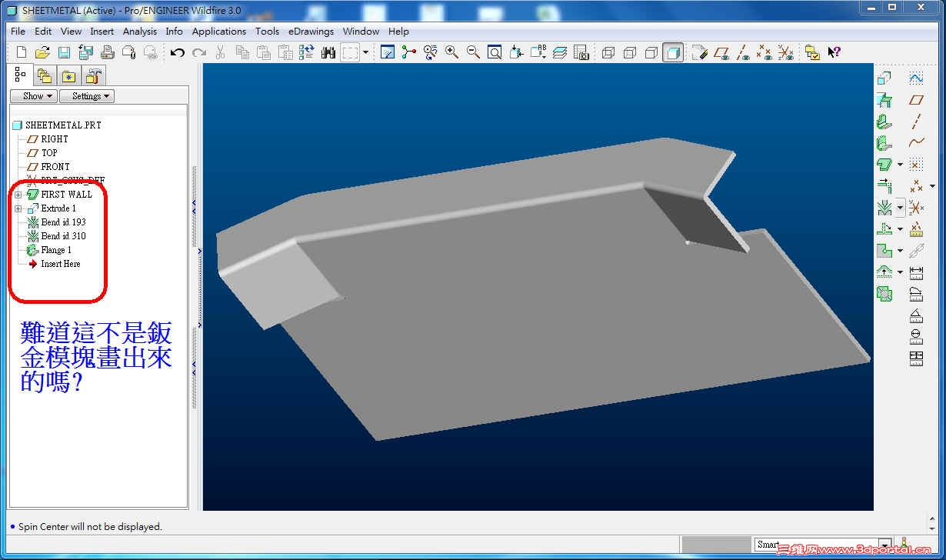Toggle Hidden Line display mode
This screenshot has width=946, height=560.
coord(629,52)
